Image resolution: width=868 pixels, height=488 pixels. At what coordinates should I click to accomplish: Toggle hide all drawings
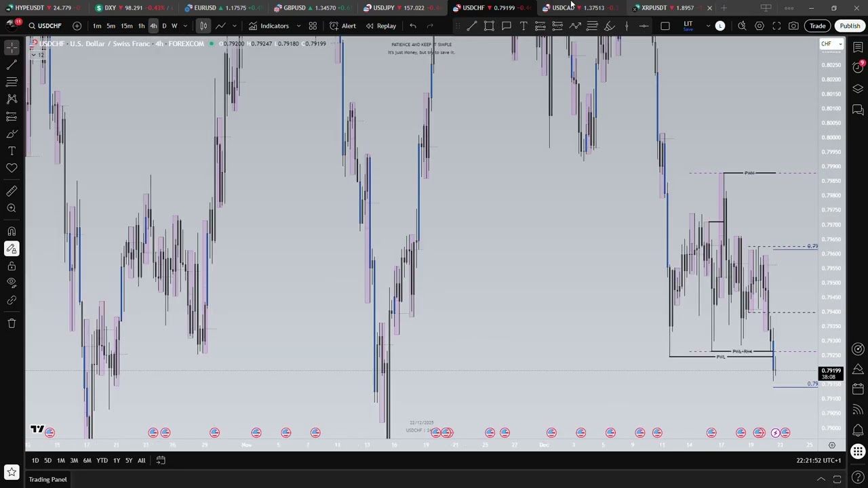(x=12, y=283)
